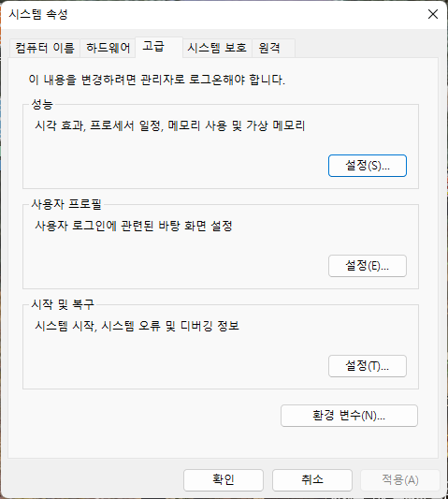448x499 pixels.
Task: Select the 고급 tab
Action: point(159,47)
